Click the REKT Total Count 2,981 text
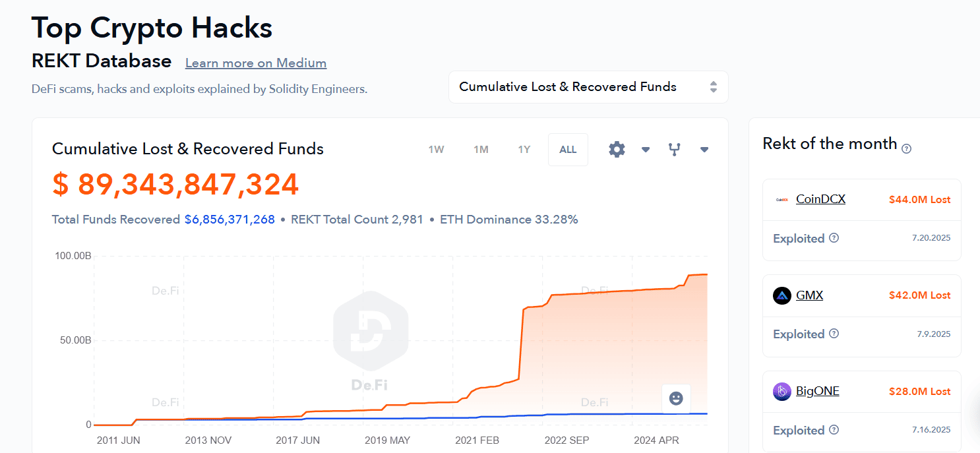Image resolution: width=980 pixels, height=453 pixels. point(357,220)
